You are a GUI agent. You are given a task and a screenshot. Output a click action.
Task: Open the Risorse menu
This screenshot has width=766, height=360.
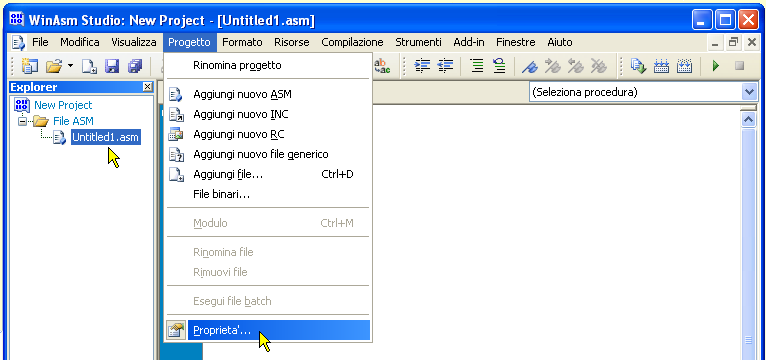(x=292, y=42)
